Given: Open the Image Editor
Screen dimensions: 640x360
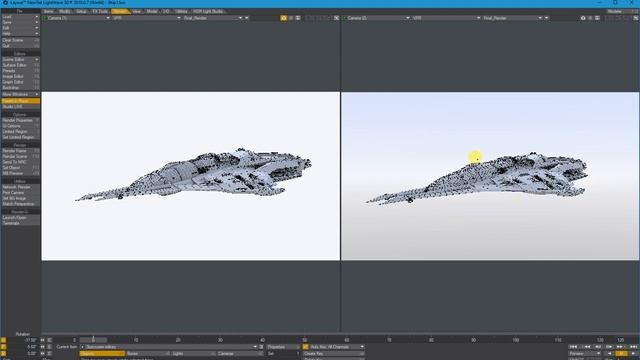Looking at the screenshot, I should [20, 76].
